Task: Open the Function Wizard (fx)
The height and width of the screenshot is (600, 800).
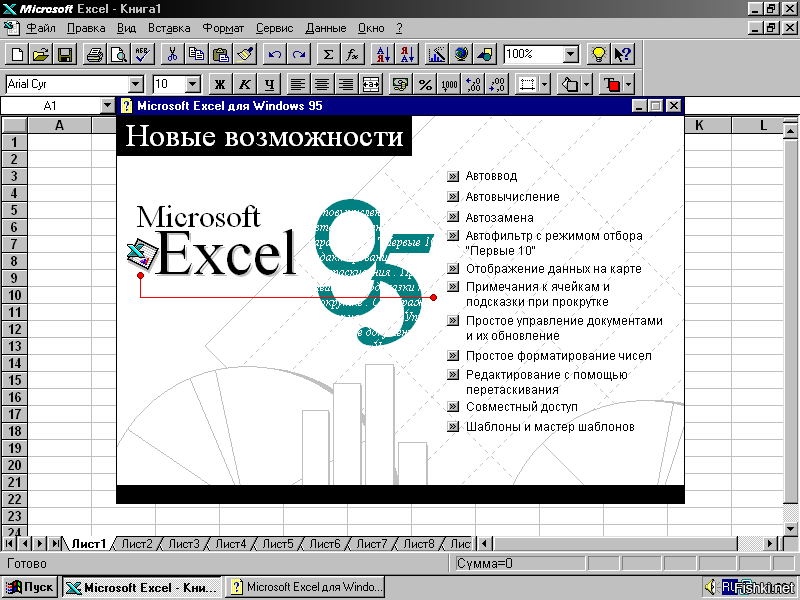Action: [x=352, y=54]
